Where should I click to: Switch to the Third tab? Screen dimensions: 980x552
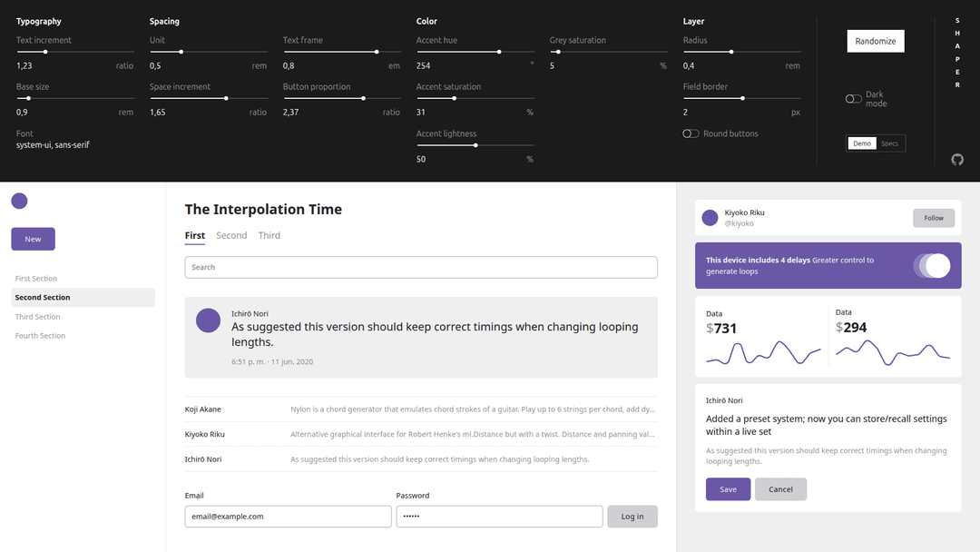click(269, 235)
